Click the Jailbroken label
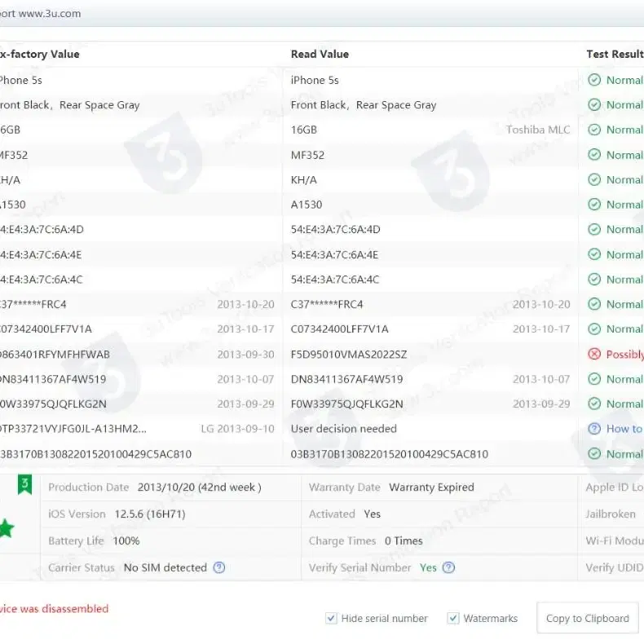 click(611, 514)
